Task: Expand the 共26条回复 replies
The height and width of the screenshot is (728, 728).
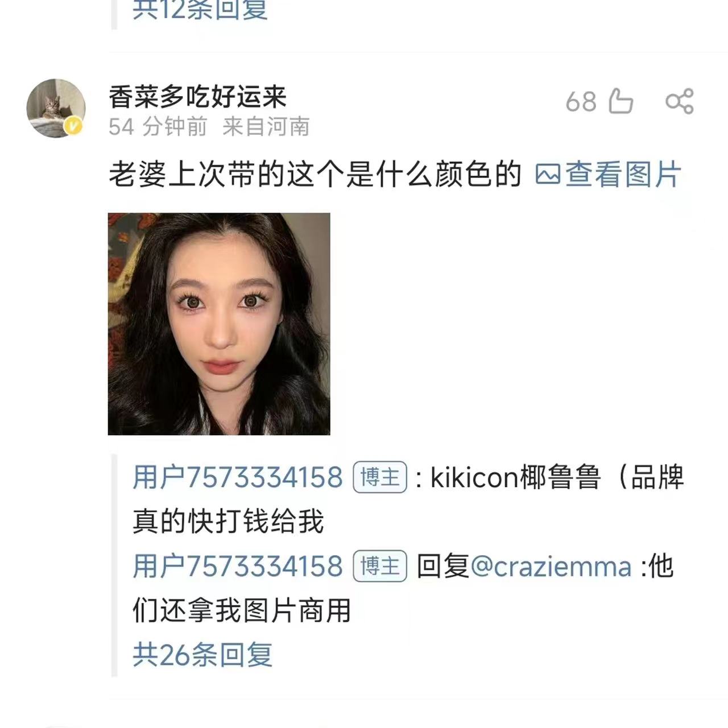Action: click(x=202, y=655)
